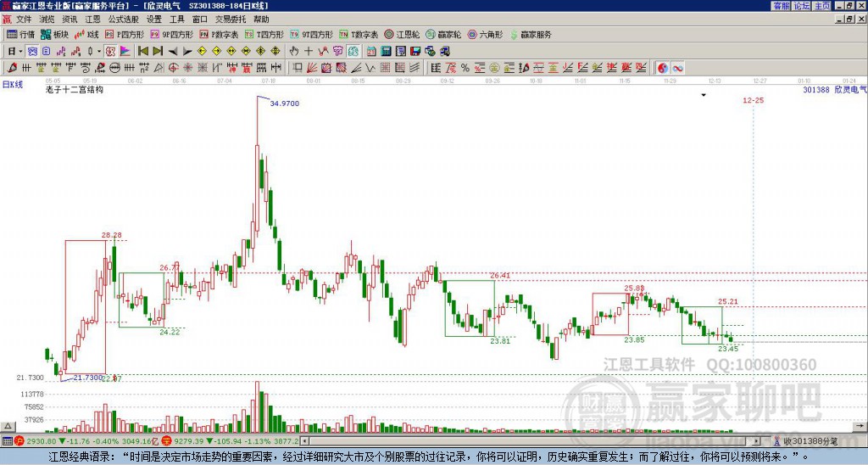Open the 文件 menu

point(24,20)
